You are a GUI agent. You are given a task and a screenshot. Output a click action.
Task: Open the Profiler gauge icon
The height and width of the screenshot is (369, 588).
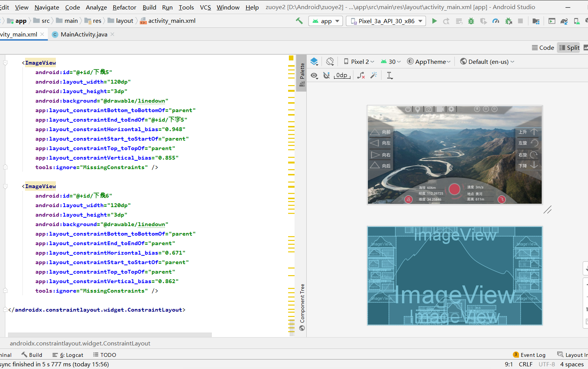point(496,21)
